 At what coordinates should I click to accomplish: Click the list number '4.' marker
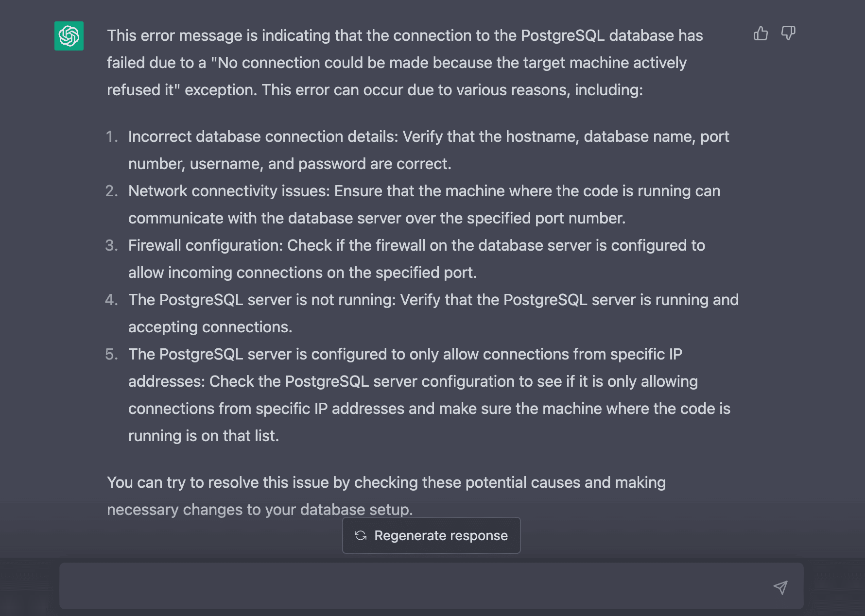click(112, 300)
